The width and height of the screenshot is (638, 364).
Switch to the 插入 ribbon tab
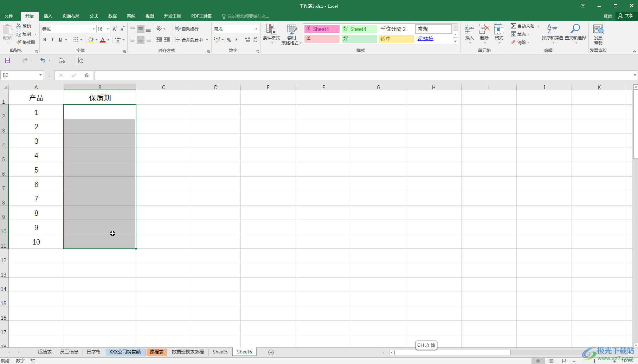[48, 16]
